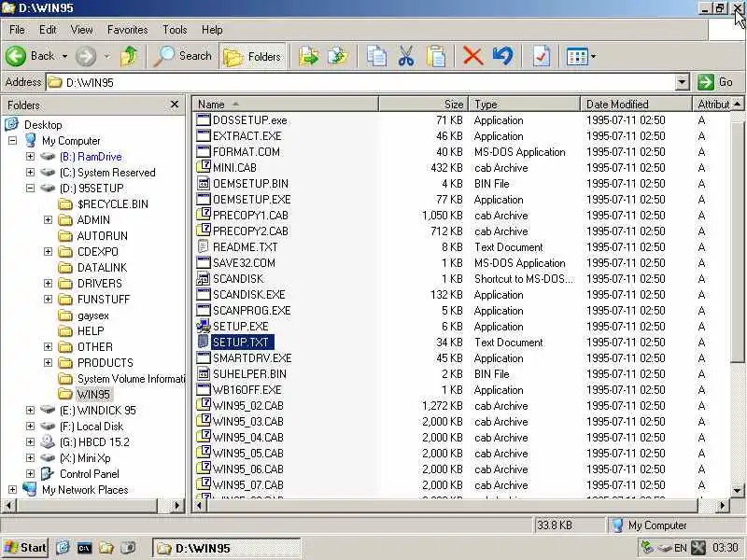
Task: Expand the (C:) System Reserved node
Action: click(x=30, y=172)
